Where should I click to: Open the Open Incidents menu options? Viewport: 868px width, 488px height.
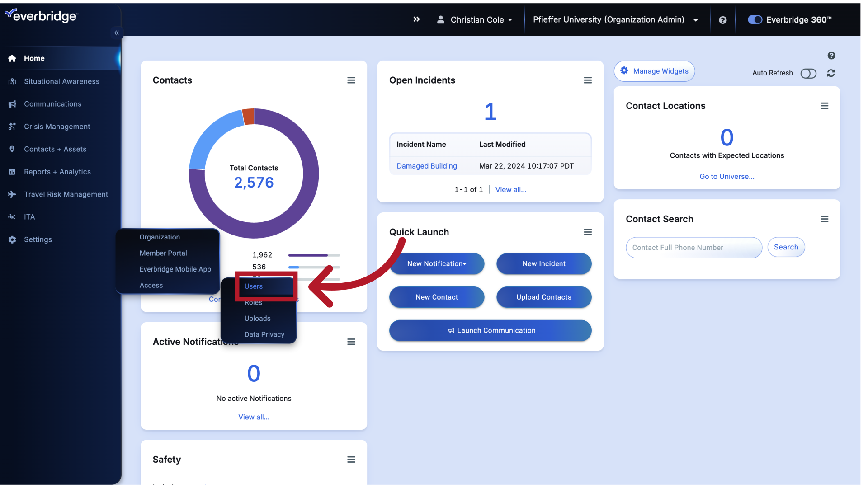(x=587, y=80)
